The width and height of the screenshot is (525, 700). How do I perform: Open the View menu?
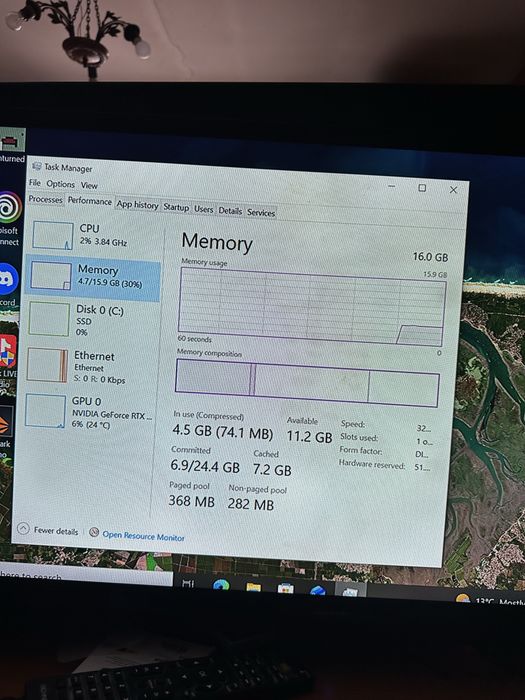[x=89, y=185]
